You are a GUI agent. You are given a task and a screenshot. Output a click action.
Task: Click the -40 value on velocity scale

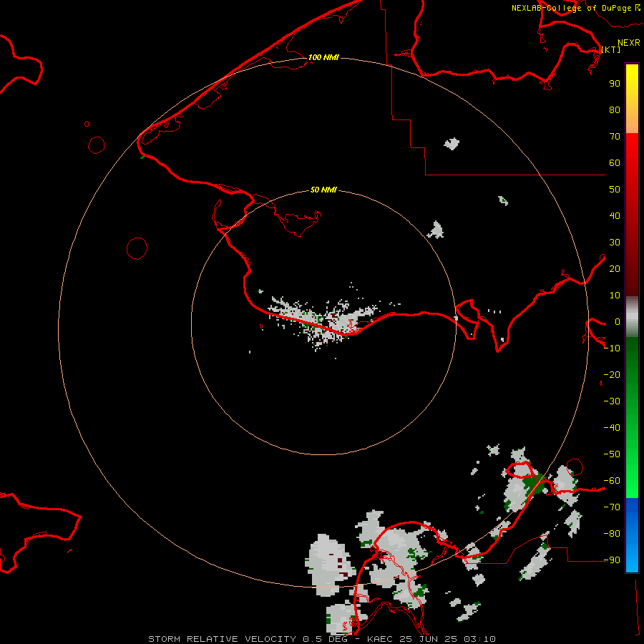612,428
